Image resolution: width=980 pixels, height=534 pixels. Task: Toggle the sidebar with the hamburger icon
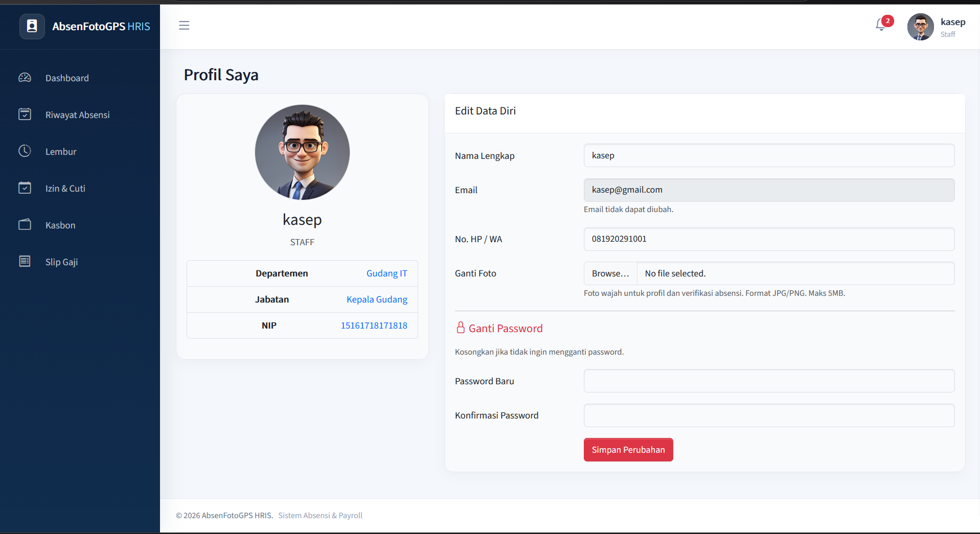coord(184,26)
